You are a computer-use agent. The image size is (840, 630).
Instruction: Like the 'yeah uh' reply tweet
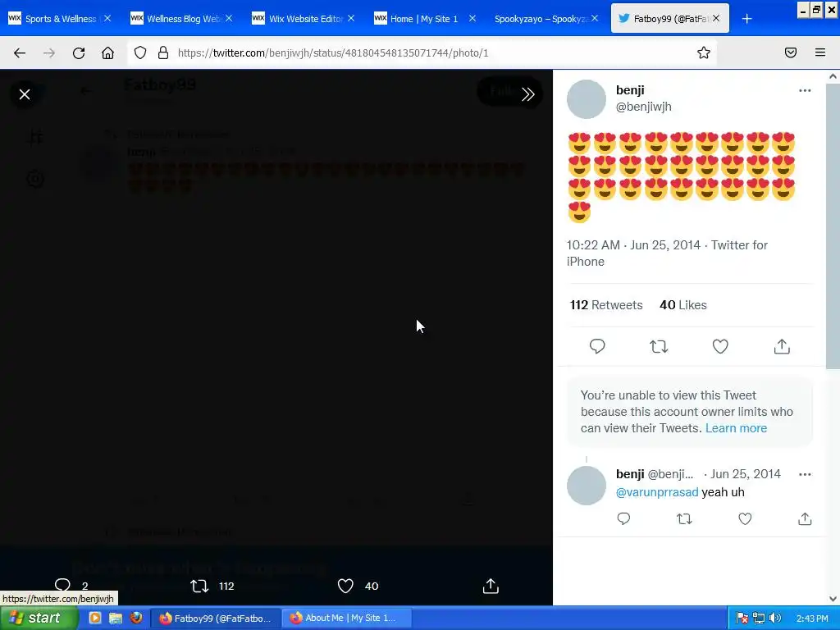point(745,518)
